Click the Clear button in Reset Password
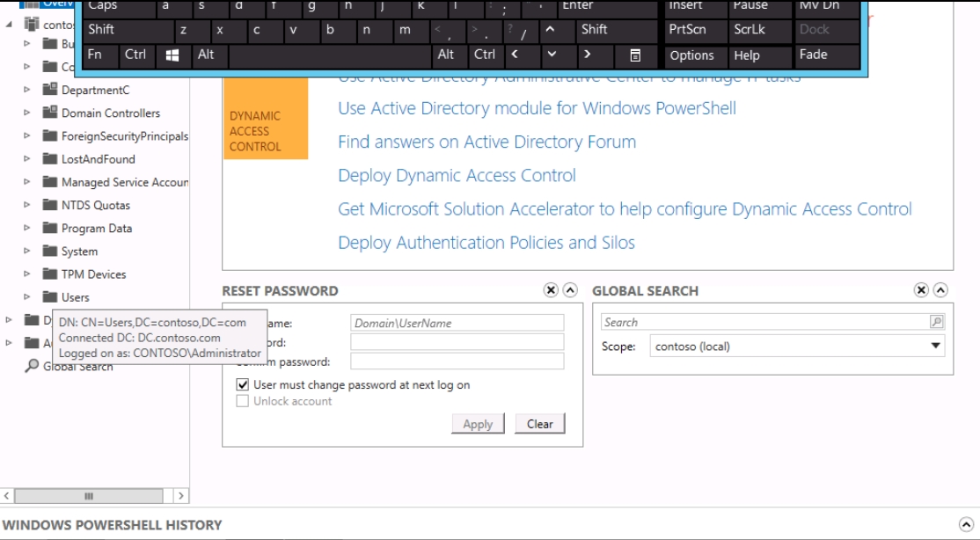 pos(539,424)
